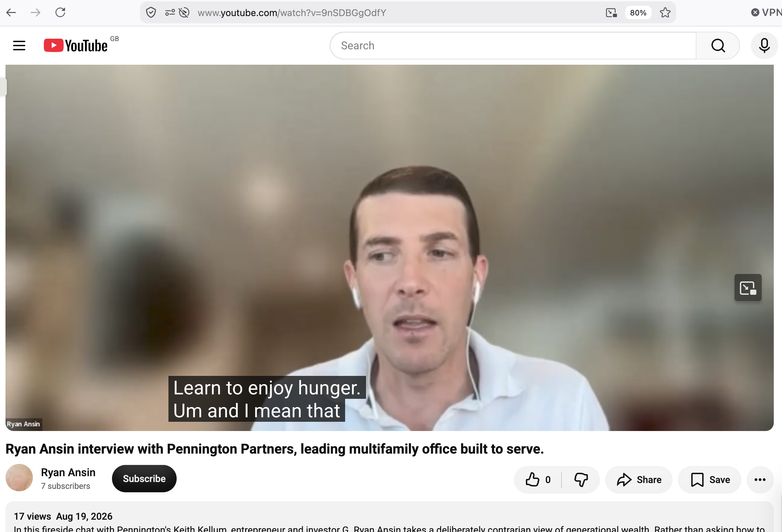Image resolution: width=782 pixels, height=532 pixels.
Task: Open the YouTube hamburger guide menu
Action: [19, 46]
